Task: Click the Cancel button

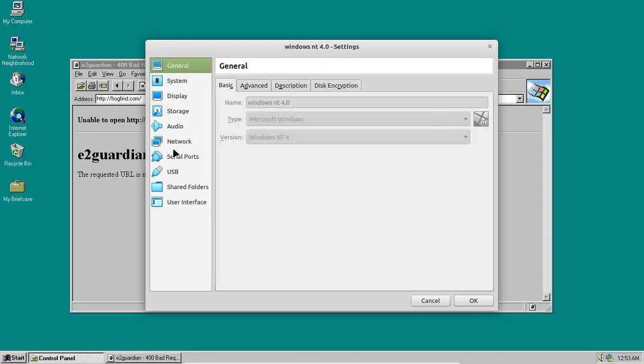Action: click(x=430, y=300)
